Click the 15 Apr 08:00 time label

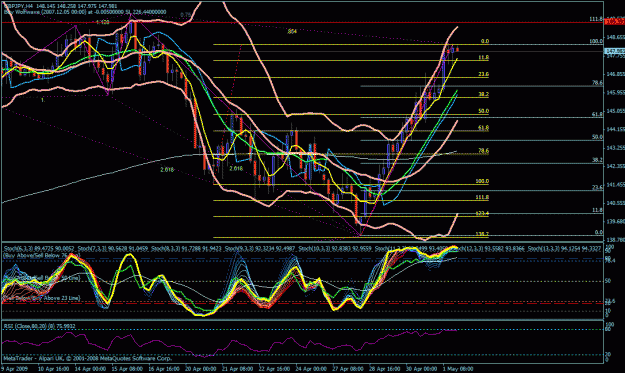click(x=127, y=369)
